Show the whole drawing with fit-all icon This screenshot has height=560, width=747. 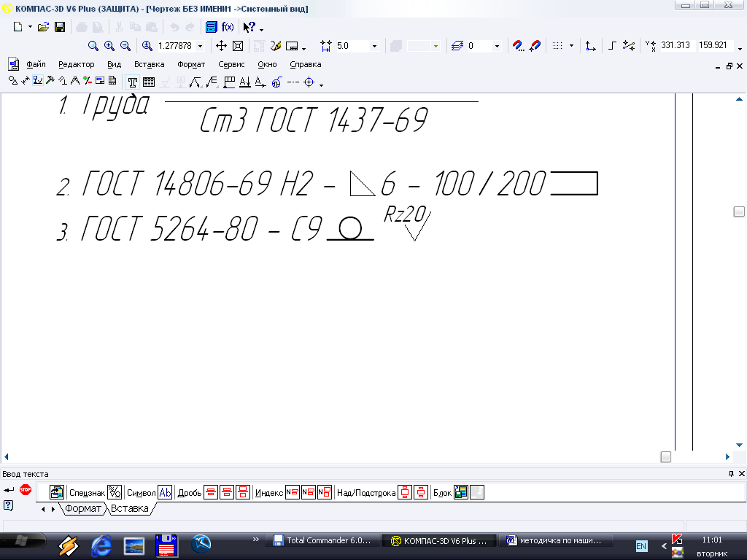(x=238, y=46)
